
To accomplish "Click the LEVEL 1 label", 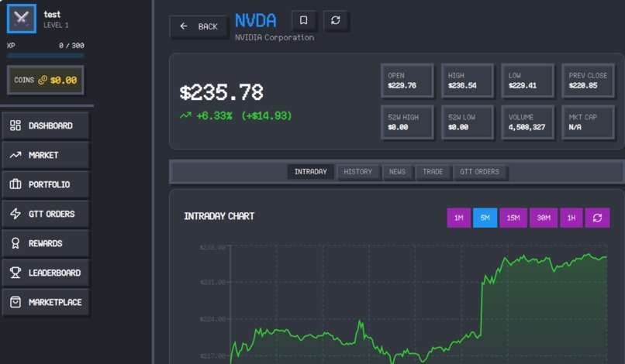I will coord(56,25).
